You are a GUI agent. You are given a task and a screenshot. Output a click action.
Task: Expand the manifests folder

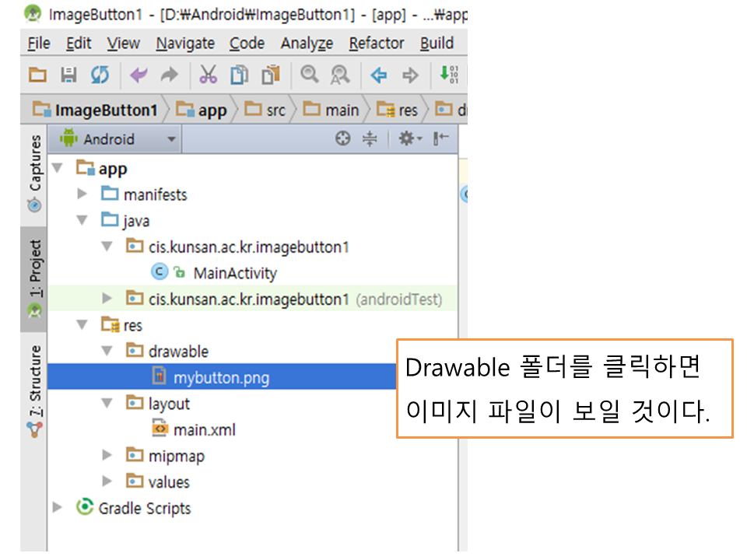83,194
